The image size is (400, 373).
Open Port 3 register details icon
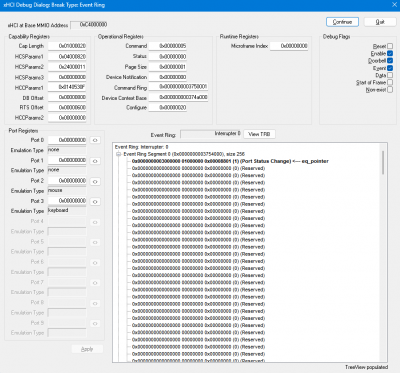pyautogui.click(x=95, y=202)
